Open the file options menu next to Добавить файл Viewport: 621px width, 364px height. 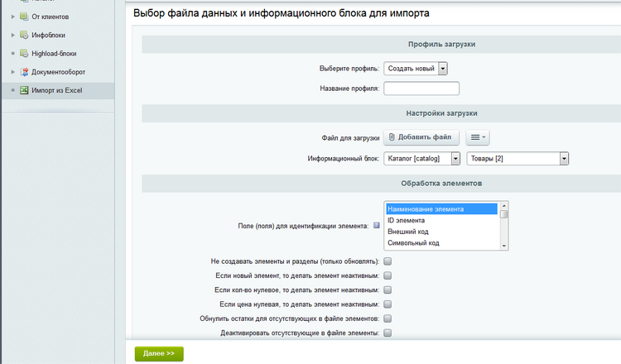(478, 137)
